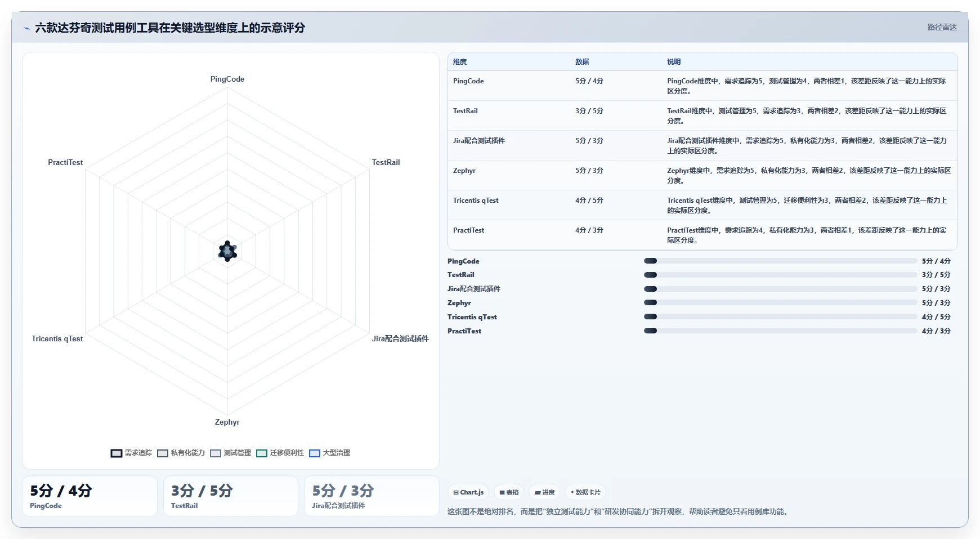The image size is (980, 539).
Task: Open the TestRail 3分 / 5分 summary card
Action: pos(230,496)
